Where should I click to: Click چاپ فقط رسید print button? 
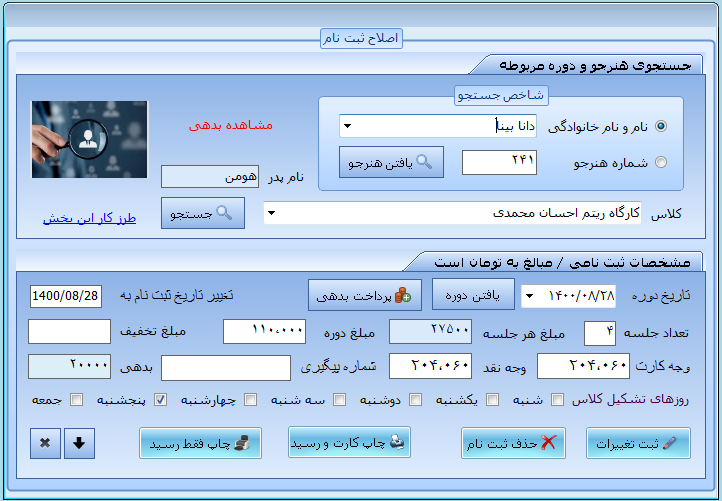[200, 443]
